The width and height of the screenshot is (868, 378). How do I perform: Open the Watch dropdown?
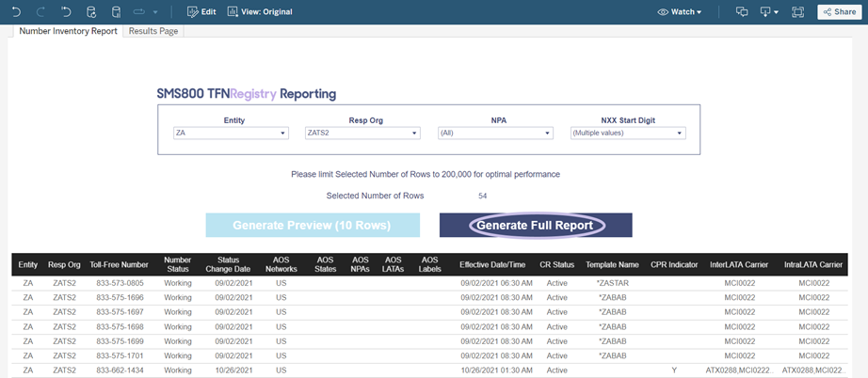[679, 11]
